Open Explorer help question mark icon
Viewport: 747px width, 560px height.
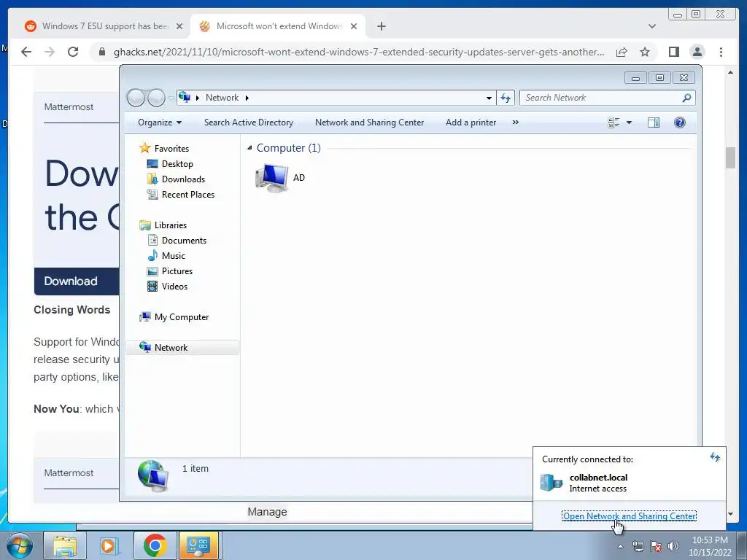[680, 122]
